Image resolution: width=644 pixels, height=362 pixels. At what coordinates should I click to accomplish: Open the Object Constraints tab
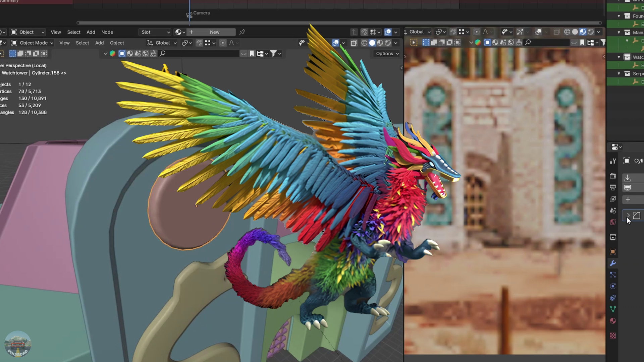[x=613, y=298]
